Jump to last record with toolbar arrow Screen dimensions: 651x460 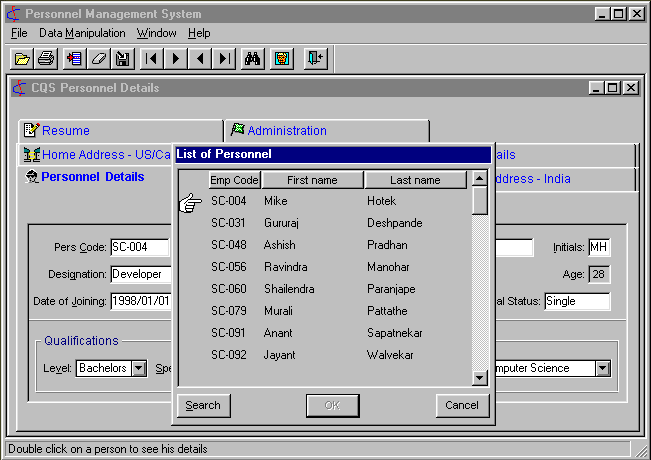click(x=224, y=59)
